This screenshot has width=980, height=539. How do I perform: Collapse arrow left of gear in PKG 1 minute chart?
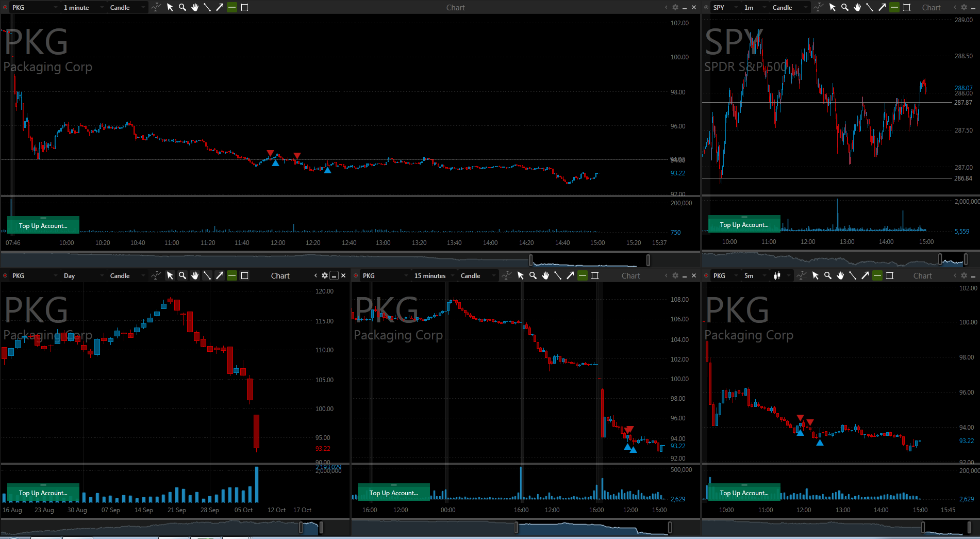[x=666, y=7]
